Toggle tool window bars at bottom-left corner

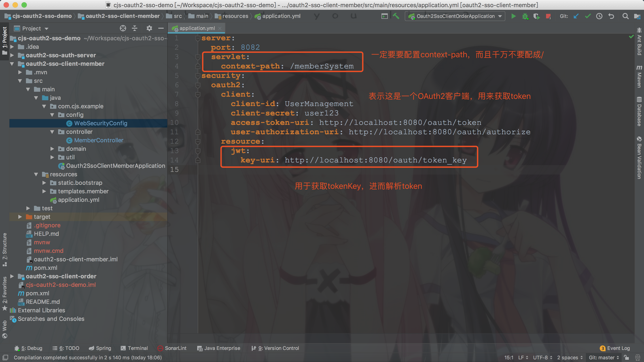pyautogui.click(x=5, y=358)
